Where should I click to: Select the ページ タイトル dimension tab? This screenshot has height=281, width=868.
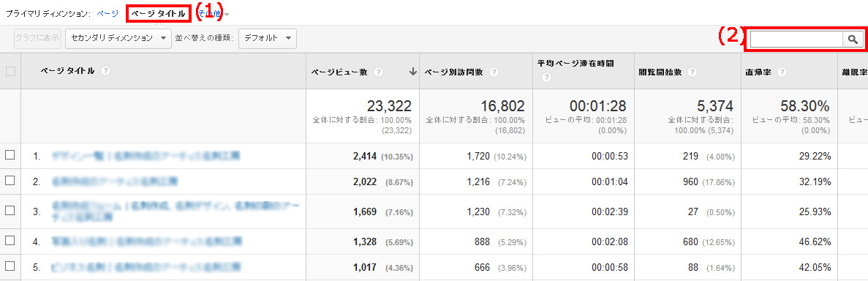[x=159, y=12]
